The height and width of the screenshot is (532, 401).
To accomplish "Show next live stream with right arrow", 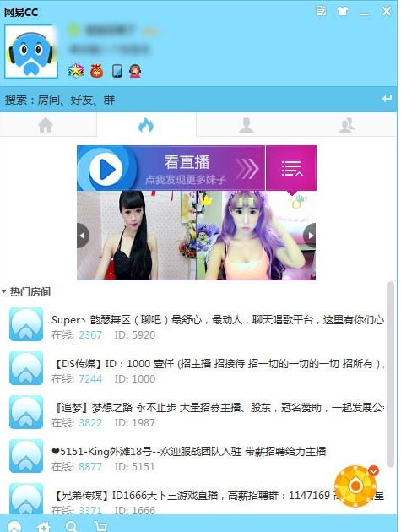I will click(310, 236).
